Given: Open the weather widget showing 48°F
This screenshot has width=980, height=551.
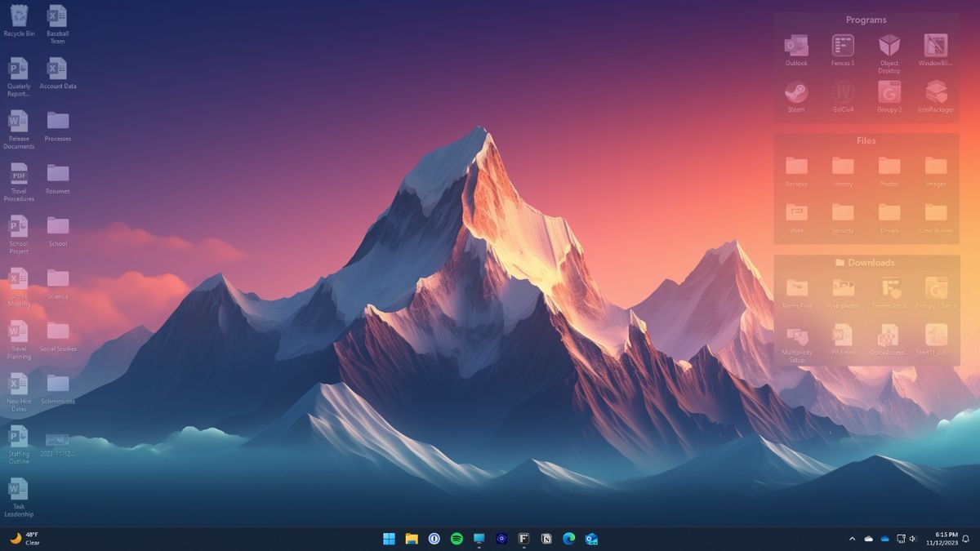Looking at the screenshot, I should pyautogui.click(x=24, y=538).
